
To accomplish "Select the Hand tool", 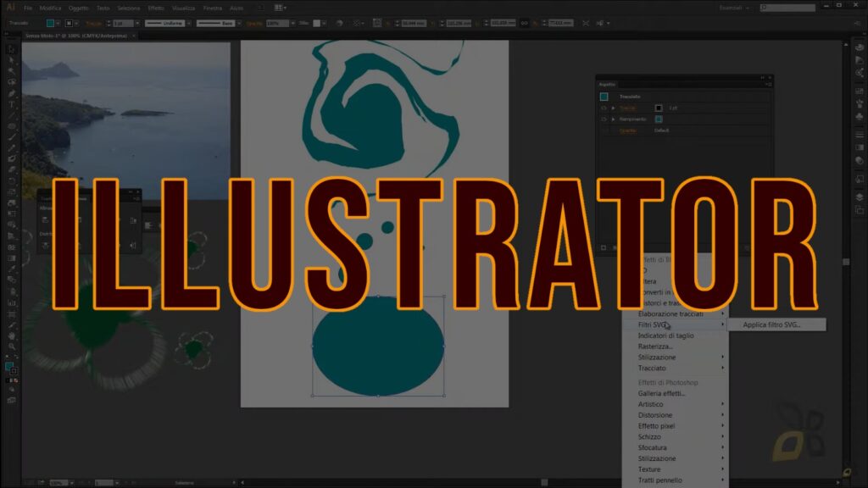I will point(11,335).
